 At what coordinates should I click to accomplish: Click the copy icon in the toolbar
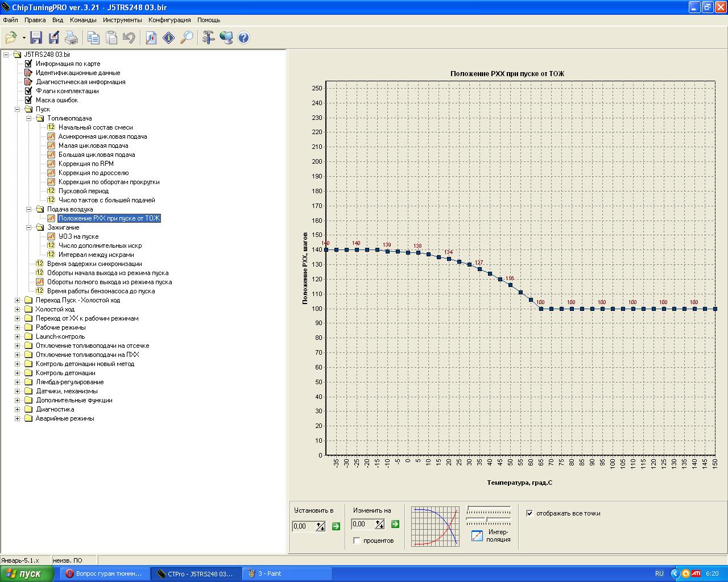point(93,38)
